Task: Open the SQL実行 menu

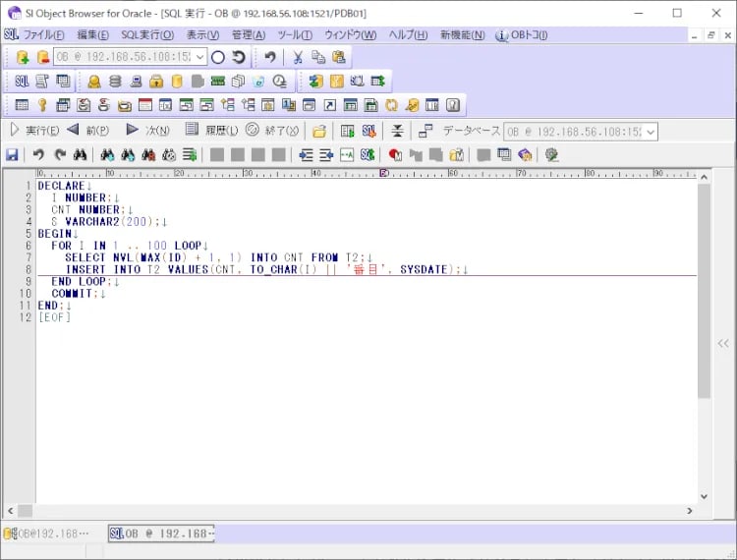Action: click(146, 34)
